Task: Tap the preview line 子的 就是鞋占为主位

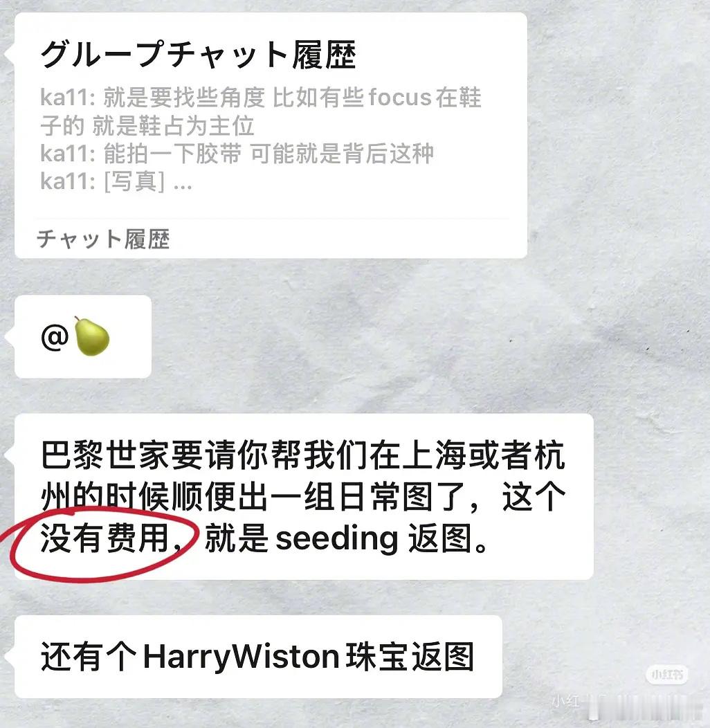Action: point(147,126)
